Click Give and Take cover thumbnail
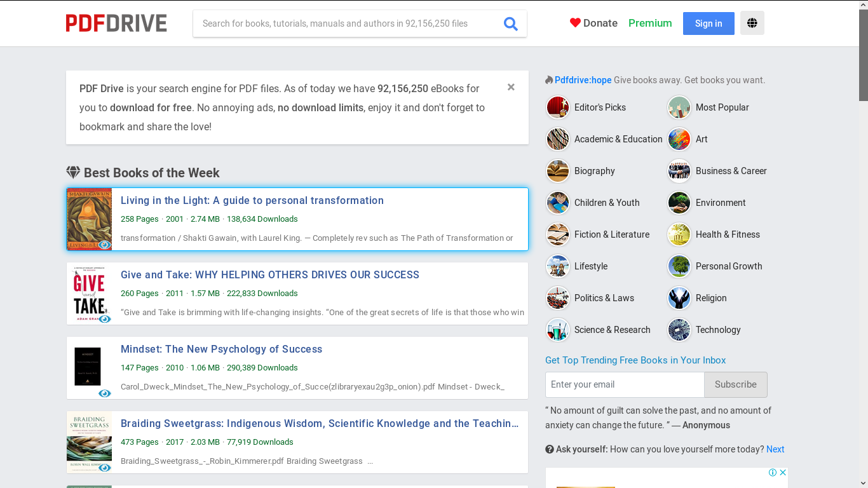 [x=90, y=293]
